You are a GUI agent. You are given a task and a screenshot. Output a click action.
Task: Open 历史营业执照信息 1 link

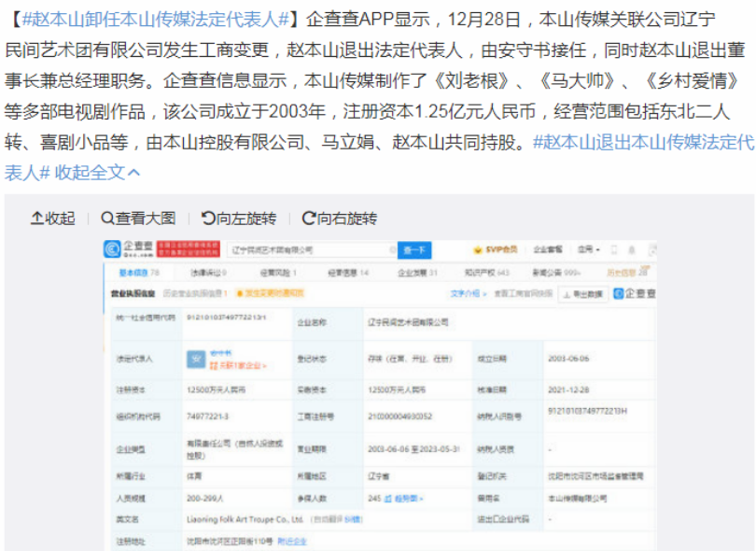195,293
